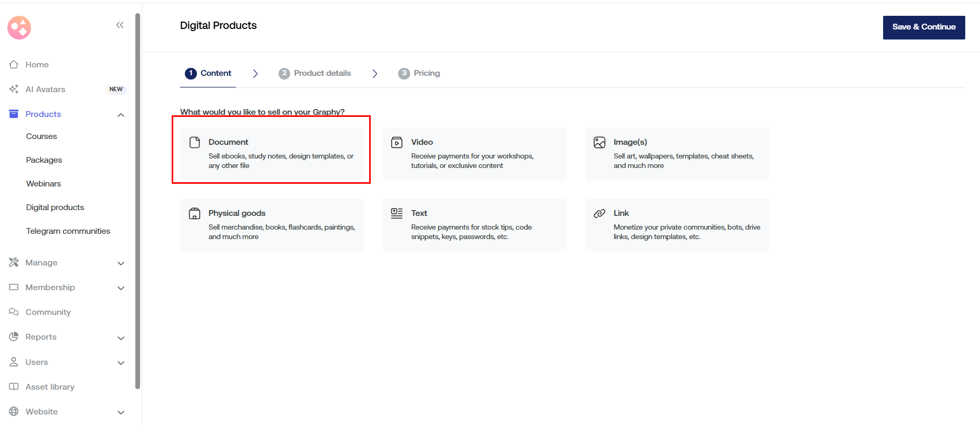The height and width of the screenshot is (426, 980).
Task: Click the Home icon in sidebar
Action: point(14,64)
